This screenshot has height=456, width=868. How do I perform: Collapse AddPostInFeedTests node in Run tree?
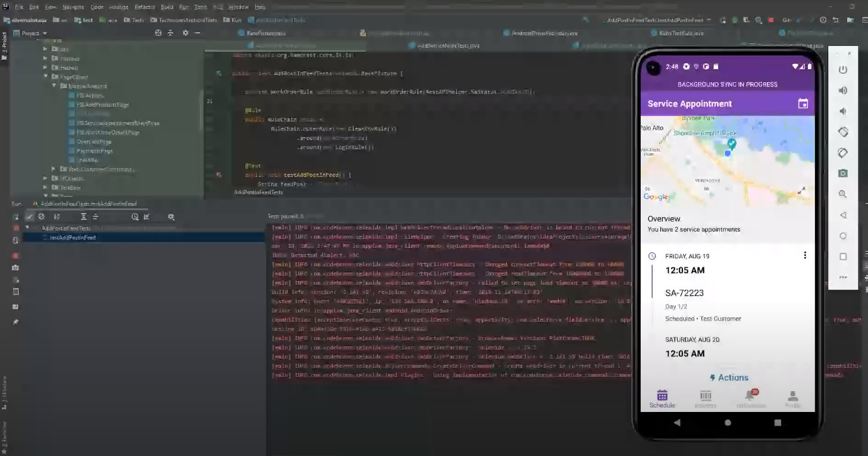[27, 228]
